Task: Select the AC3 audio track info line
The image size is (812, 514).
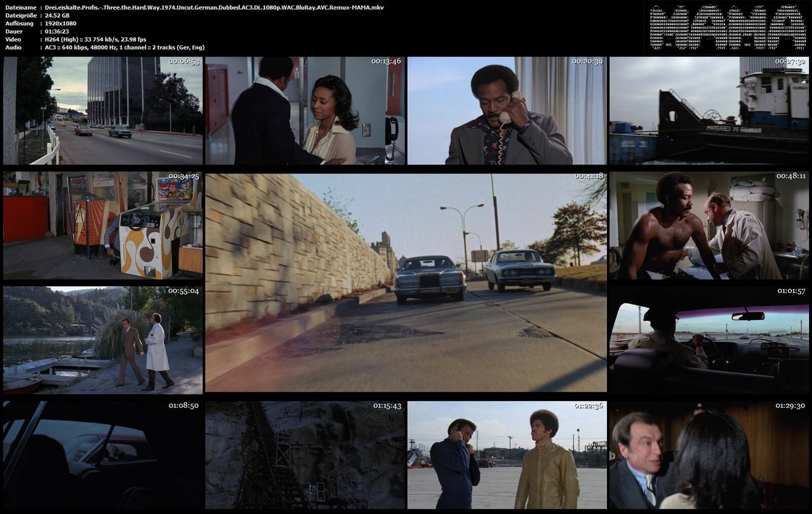Action: coord(125,47)
